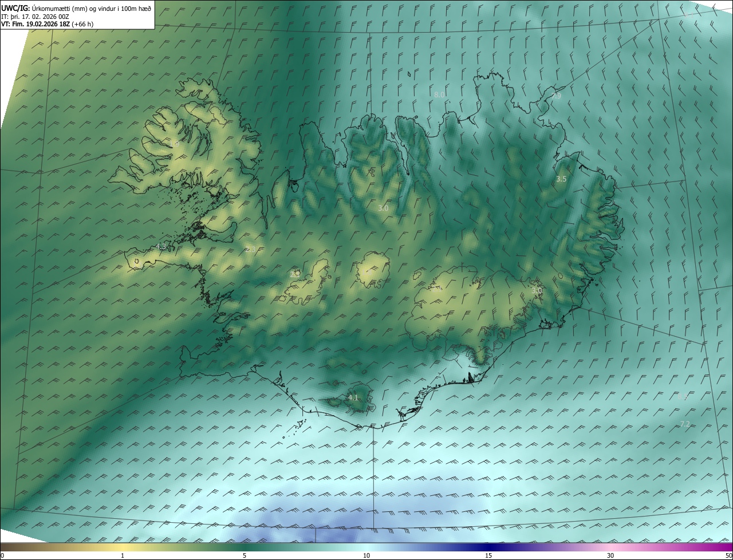This screenshot has width=733, height=560.
Task: Click the 8.0 precipitation value label
Action: tap(439, 94)
